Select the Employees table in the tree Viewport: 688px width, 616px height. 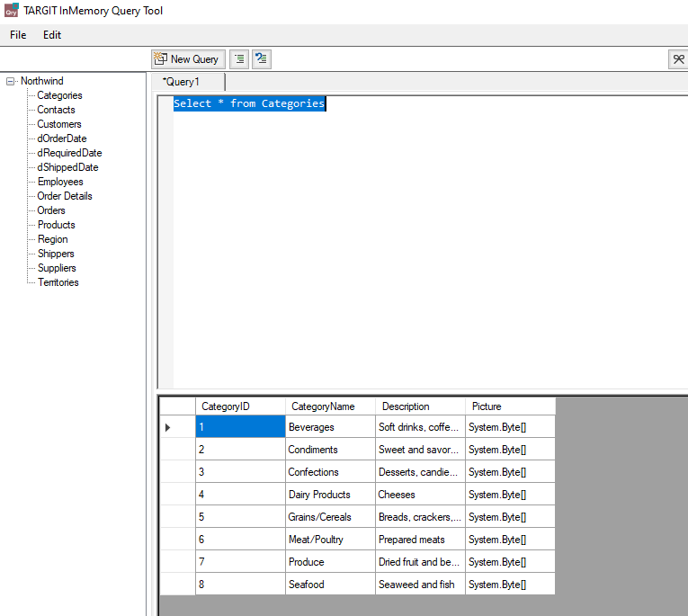[x=60, y=182]
